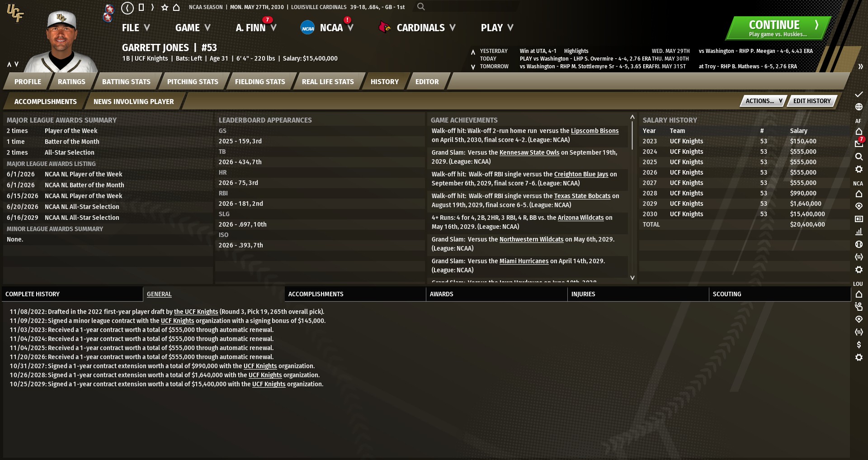Switch to the PROFILE tab
Viewport: 868px width, 460px height.
click(28, 81)
